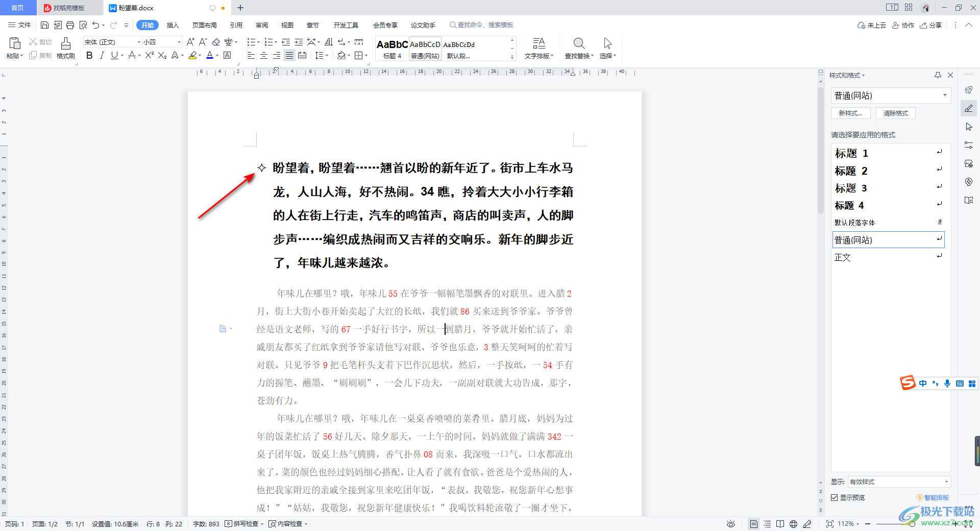
Task: Click the New Style button
Action: [850, 113]
